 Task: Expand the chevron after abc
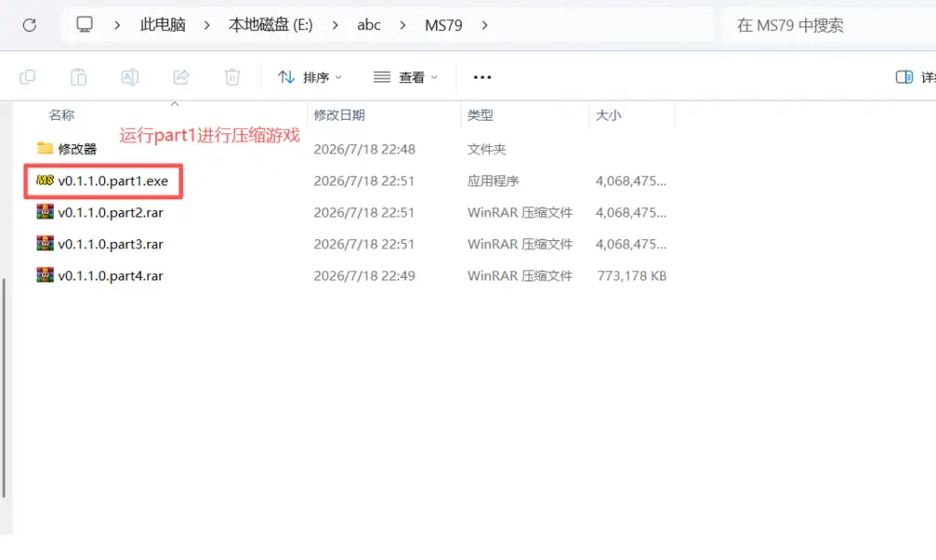pos(403,25)
